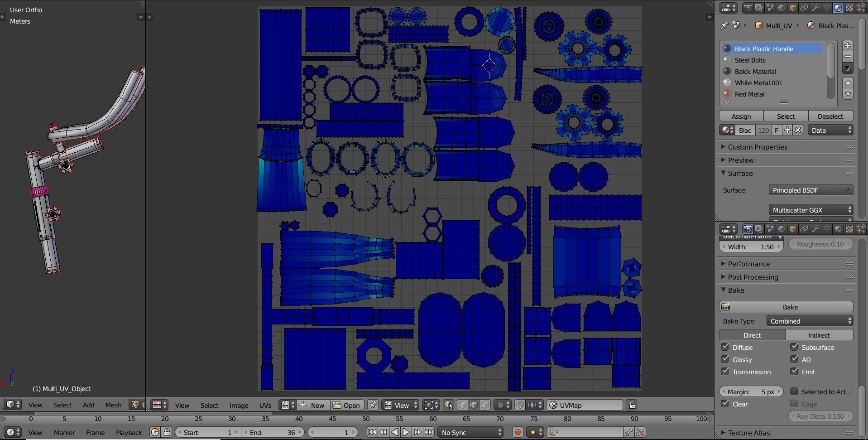Toggle UV sync selection mode
Viewport: 868px width, 440px height.
click(x=448, y=405)
